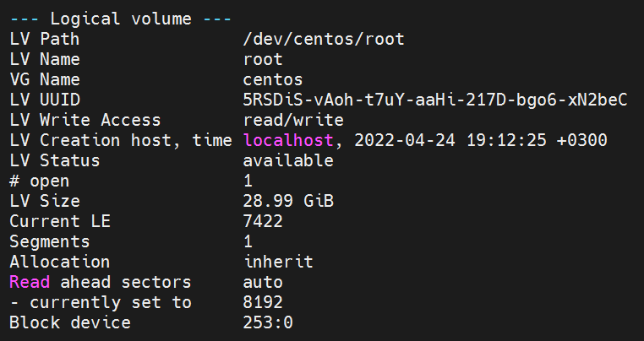
Task: Click the LV UUID value string
Action: tap(434, 100)
